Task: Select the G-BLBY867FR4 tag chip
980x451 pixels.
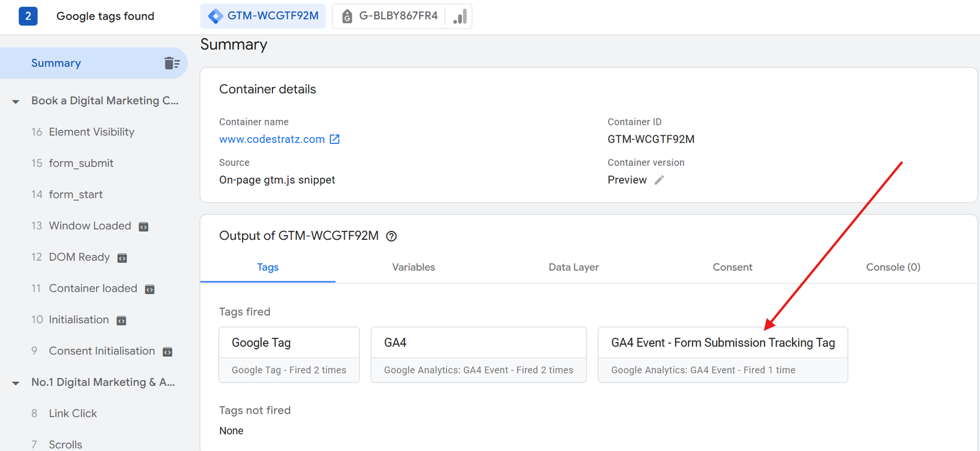Action: 402,16
